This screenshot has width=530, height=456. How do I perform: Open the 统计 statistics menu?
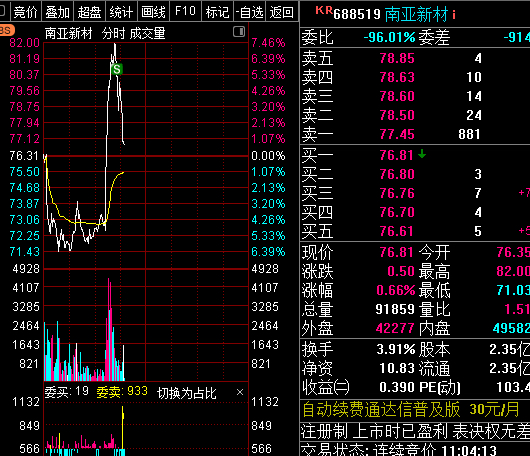pos(121,12)
